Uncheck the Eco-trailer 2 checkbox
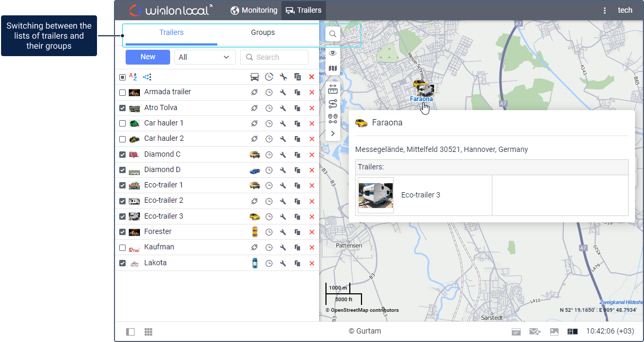 pyautogui.click(x=122, y=201)
